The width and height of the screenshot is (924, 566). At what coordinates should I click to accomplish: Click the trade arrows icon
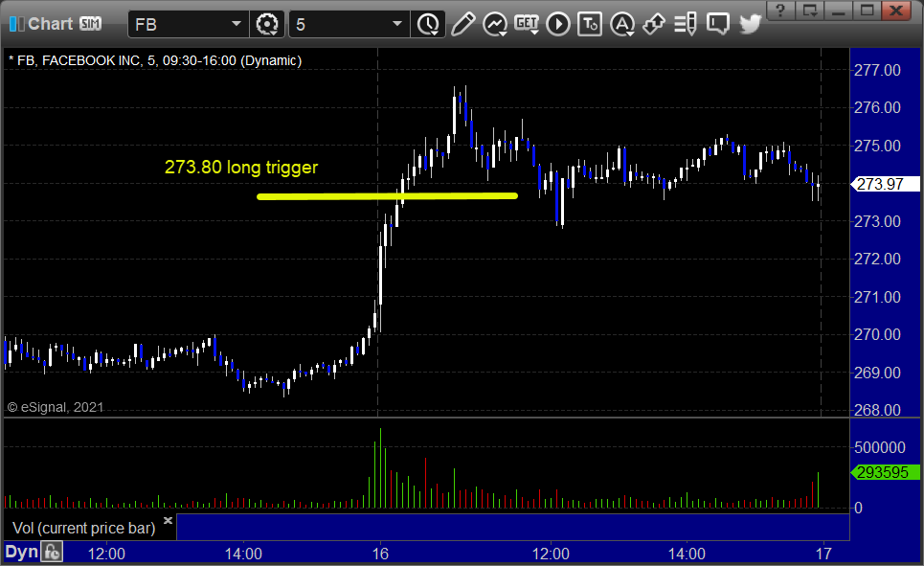pyautogui.click(x=654, y=24)
